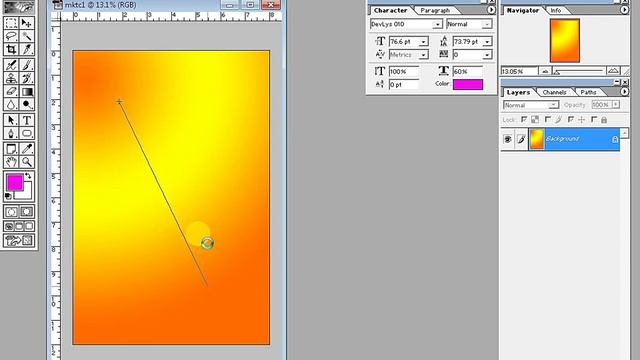
Task: Open the Navigator palette flyout menu
Action: pos(624,10)
